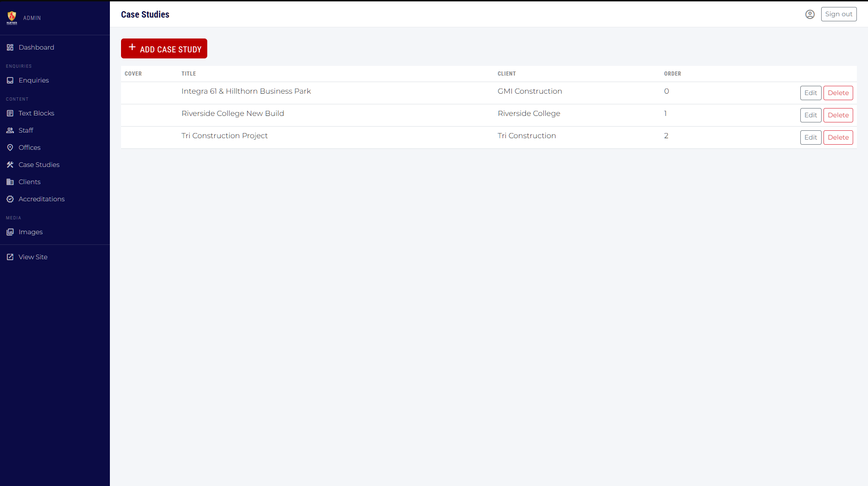868x486 pixels.
Task: Click the Images gallery icon
Action: 10,232
